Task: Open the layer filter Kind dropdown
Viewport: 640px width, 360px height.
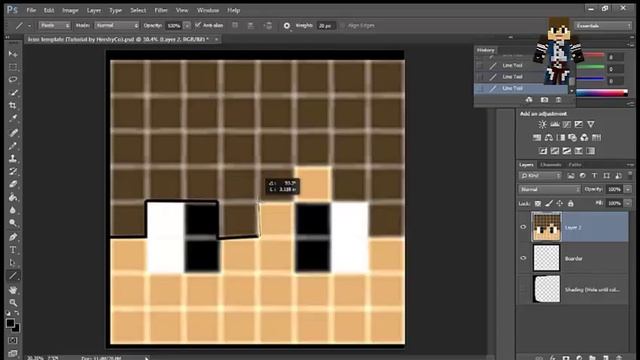Action: (540, 176)
